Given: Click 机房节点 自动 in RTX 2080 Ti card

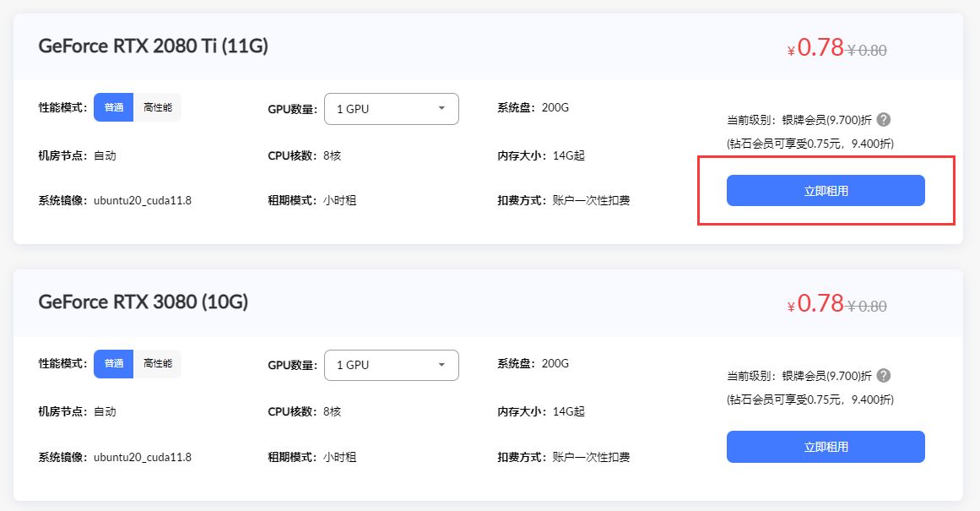Looking at the screenshot, I should point(78,155).
